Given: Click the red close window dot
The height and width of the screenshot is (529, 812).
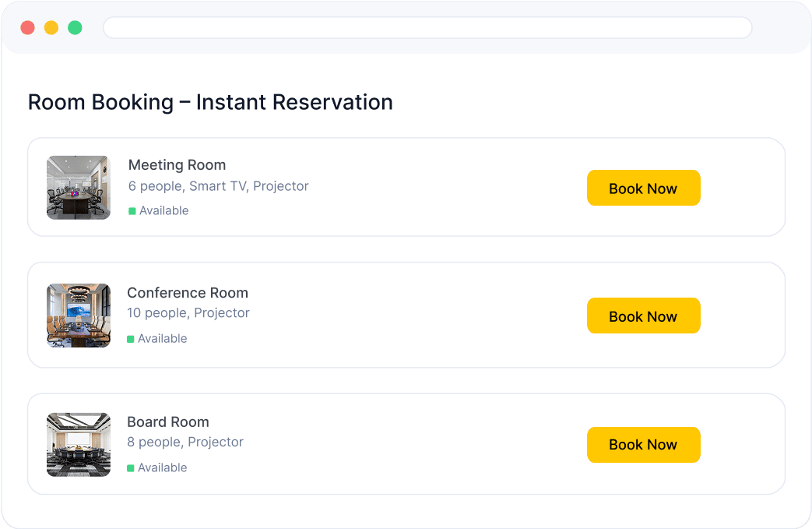Looking at the screenshot, I should point(27,27).
